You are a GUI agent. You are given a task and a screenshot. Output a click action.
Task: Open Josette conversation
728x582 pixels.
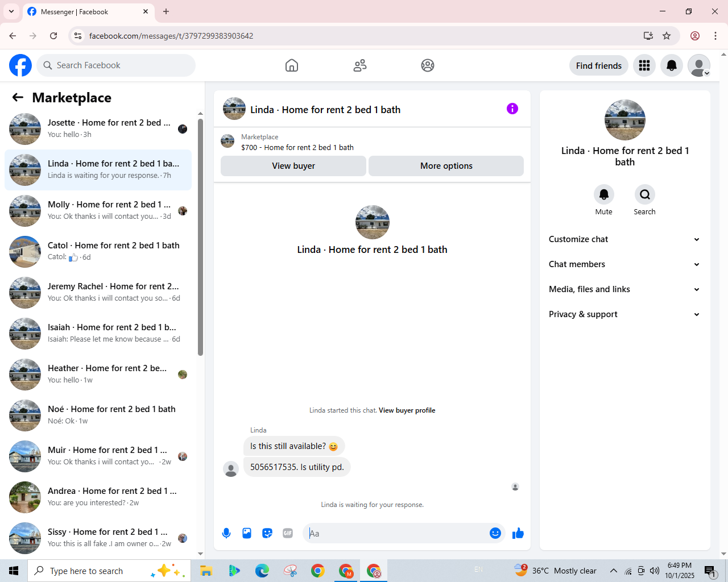click(98, 129)
